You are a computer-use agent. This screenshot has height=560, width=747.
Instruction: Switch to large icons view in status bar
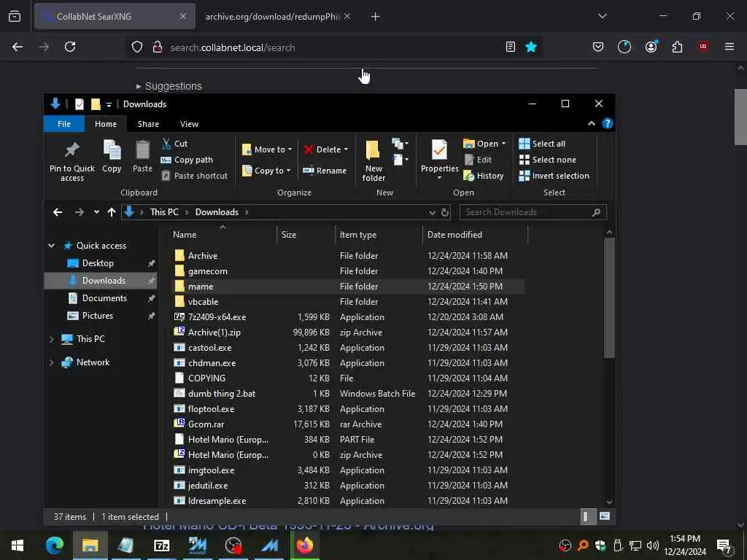coord(605,517)
